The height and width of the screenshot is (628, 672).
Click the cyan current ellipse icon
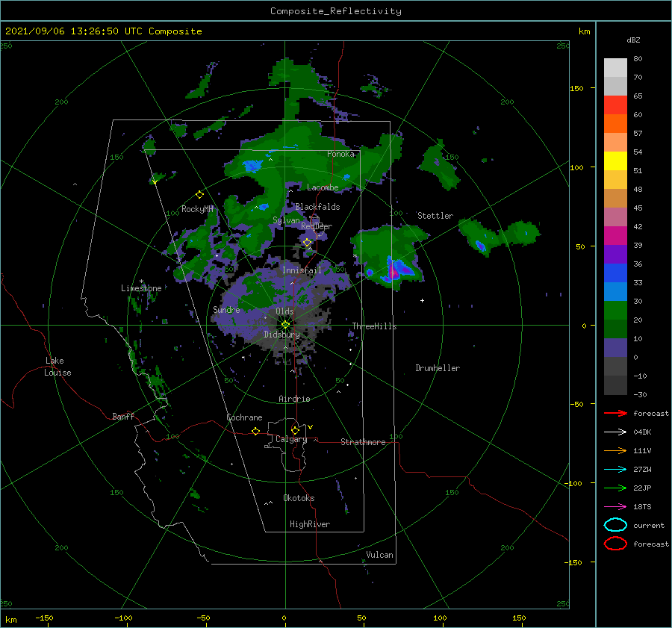pyautogui.click(x=615, y=525)
